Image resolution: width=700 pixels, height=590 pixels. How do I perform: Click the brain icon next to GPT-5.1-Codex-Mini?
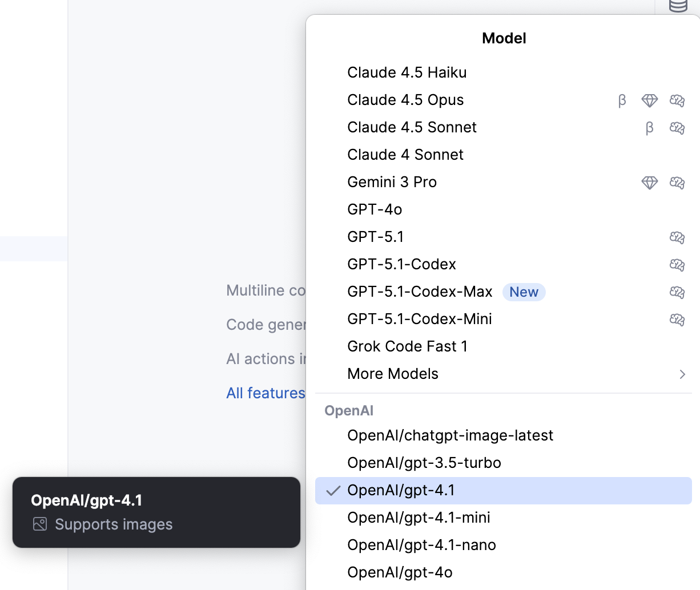(x=677, y=320)
